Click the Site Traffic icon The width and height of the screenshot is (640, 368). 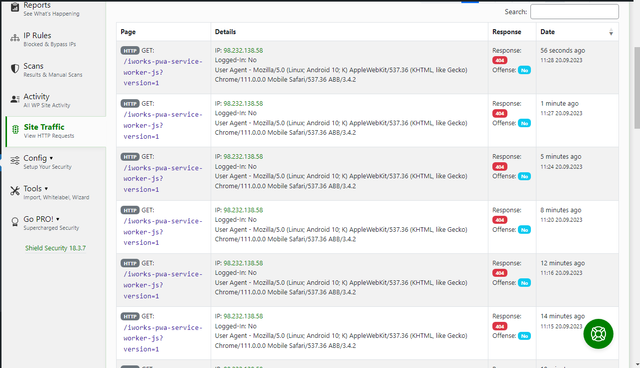15,130
